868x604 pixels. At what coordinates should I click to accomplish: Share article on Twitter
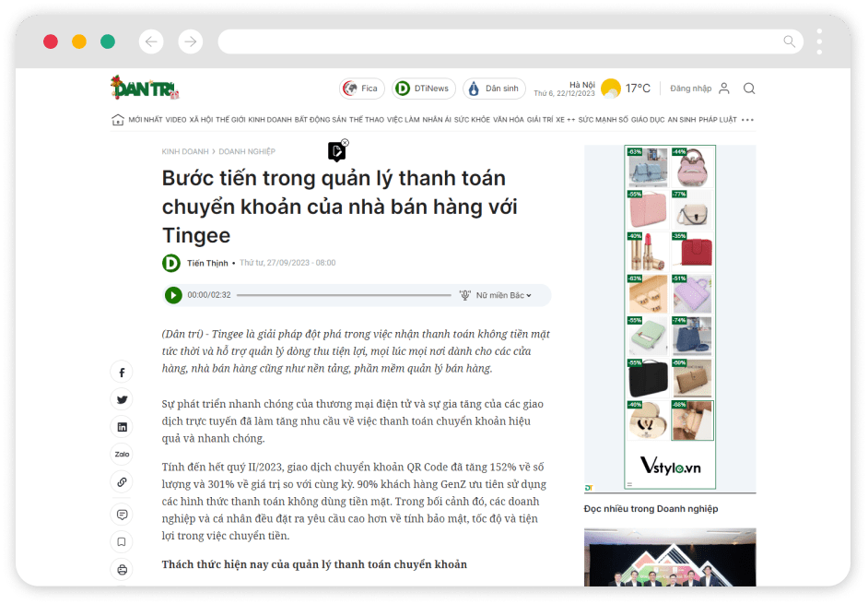point(122,399)
